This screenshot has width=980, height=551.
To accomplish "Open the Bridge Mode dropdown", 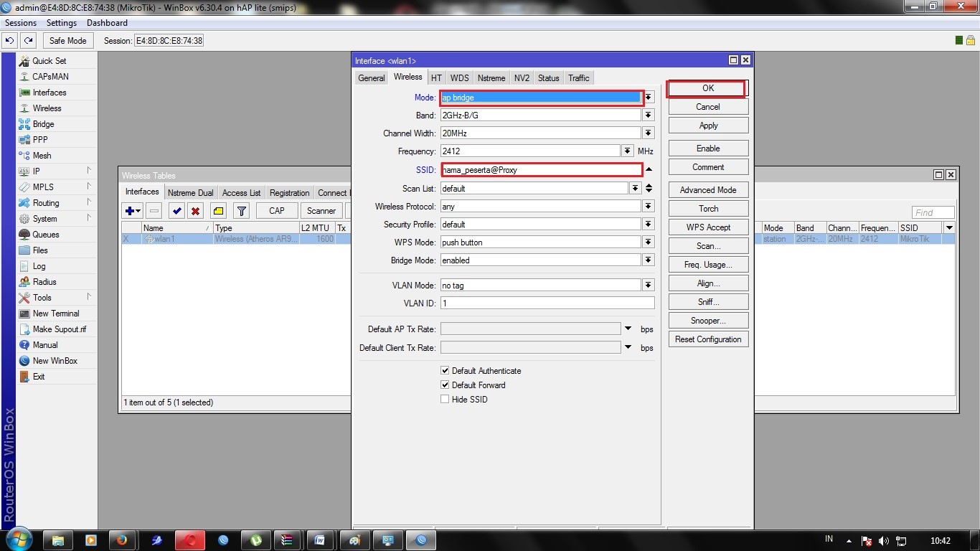I will coord(649,260).
